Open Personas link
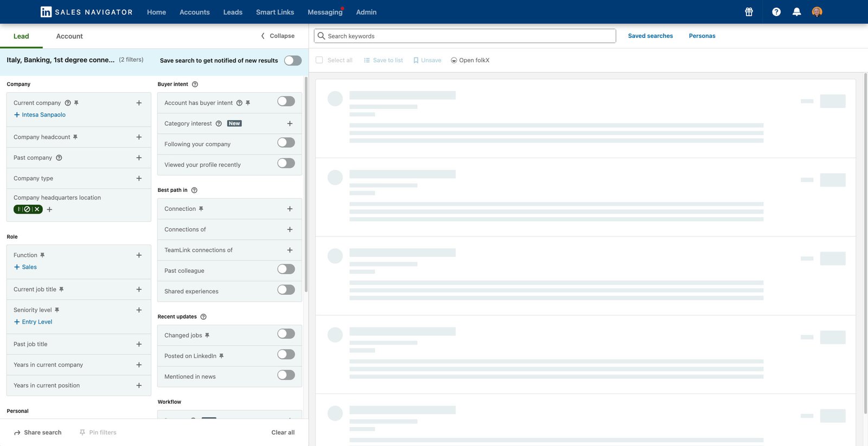This screenshot has height=446, width=868. tap(702, 36)
